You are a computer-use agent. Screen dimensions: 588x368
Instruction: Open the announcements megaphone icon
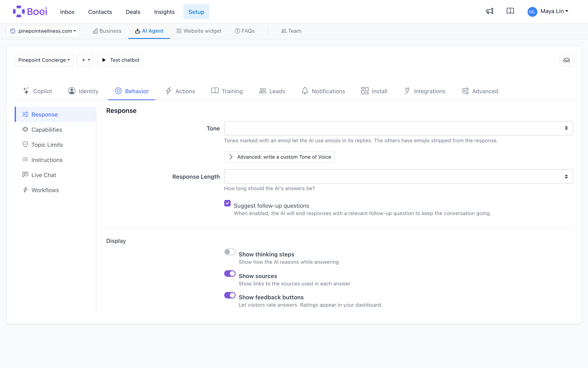click(489, 11)
